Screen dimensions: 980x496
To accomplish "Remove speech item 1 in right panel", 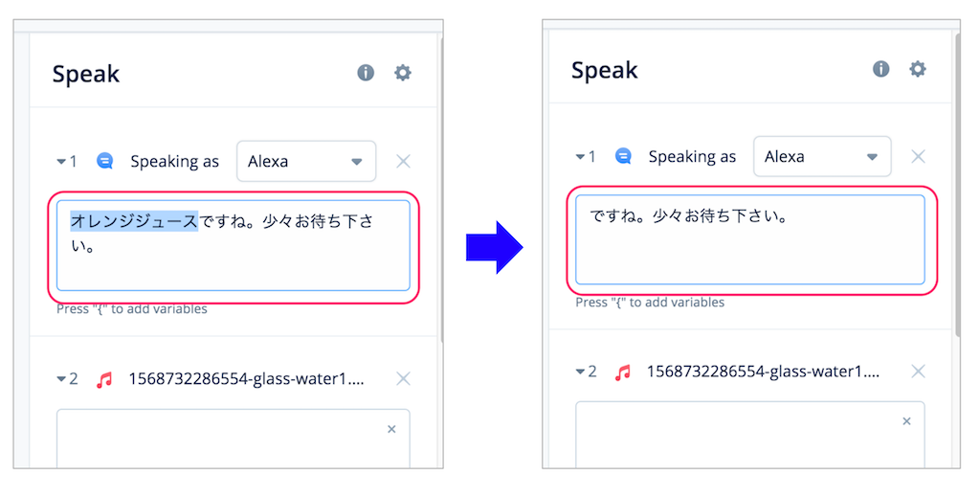I will click(x=918, y=156).
